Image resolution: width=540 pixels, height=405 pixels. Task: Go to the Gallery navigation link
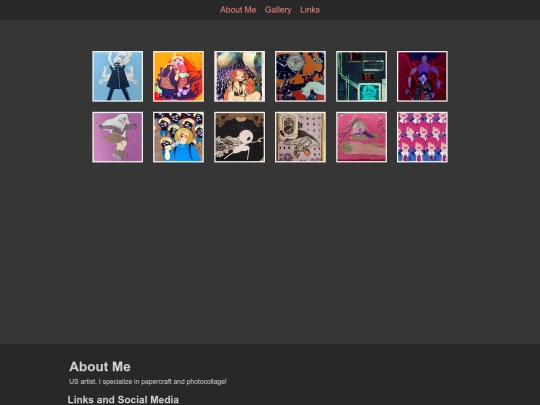click(278, 10)
